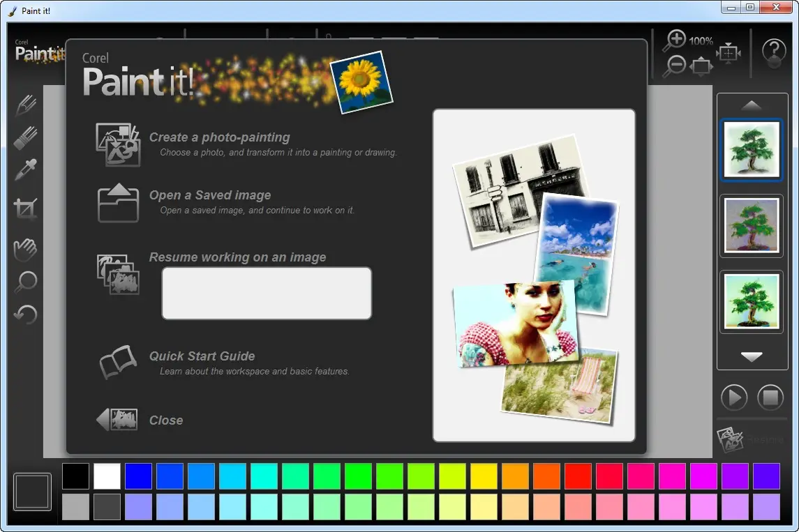Pick the light gray color swatch
Image resolution: width=799 pixels, height=532 pixels.
click(75, 506)
